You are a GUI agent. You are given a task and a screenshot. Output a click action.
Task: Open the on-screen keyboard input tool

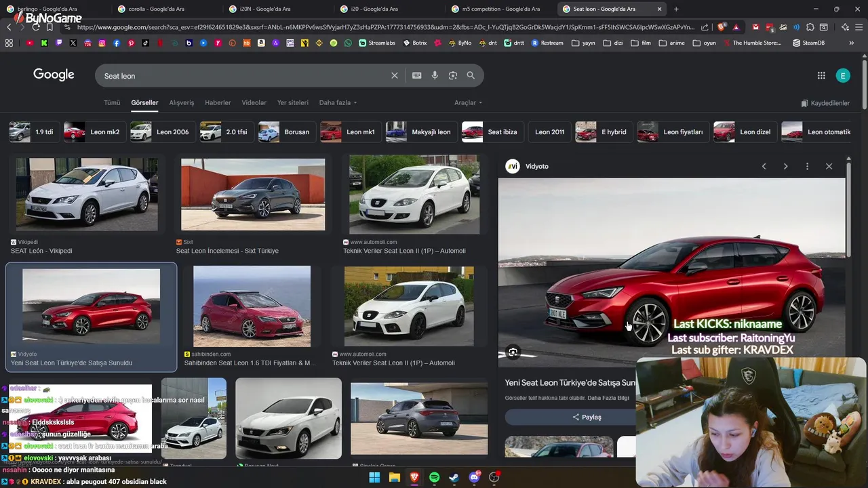pyautogui.click(x=416, y=76)
